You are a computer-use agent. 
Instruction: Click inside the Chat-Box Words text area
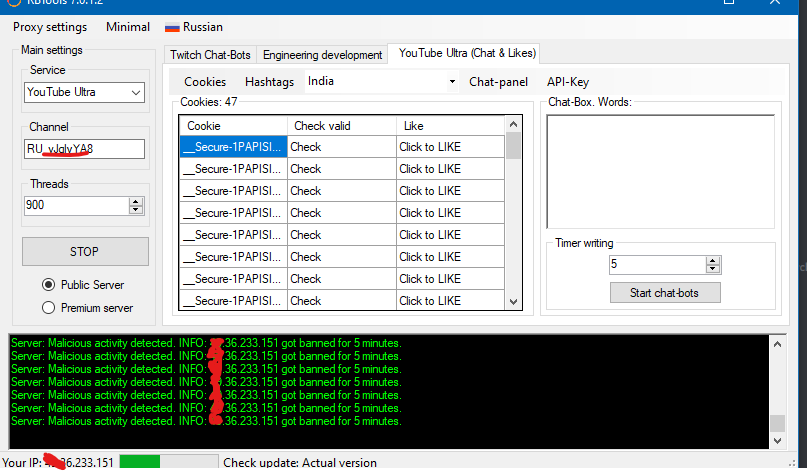click(x=660, y=171)
